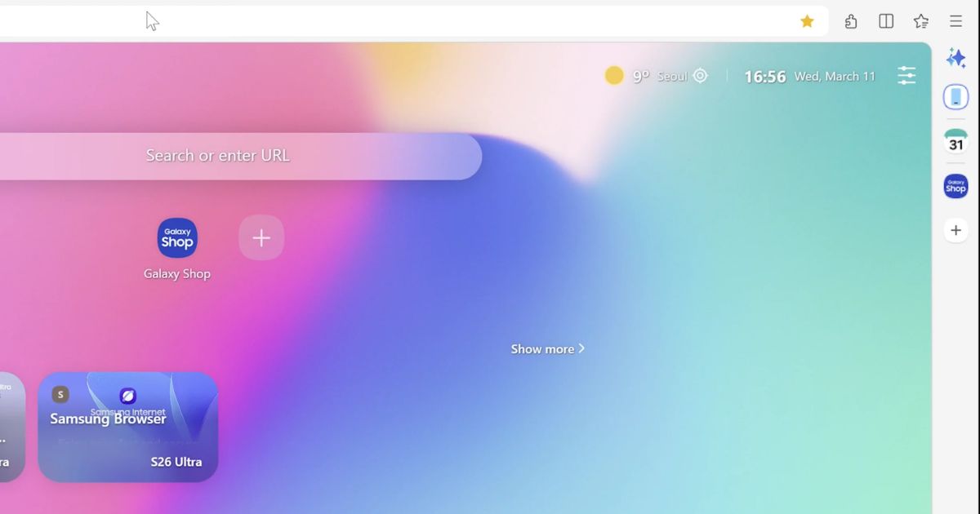The height and width of the screenshot is (514, 980).
Task: Expand the Show more section
Action: point(547,348)
